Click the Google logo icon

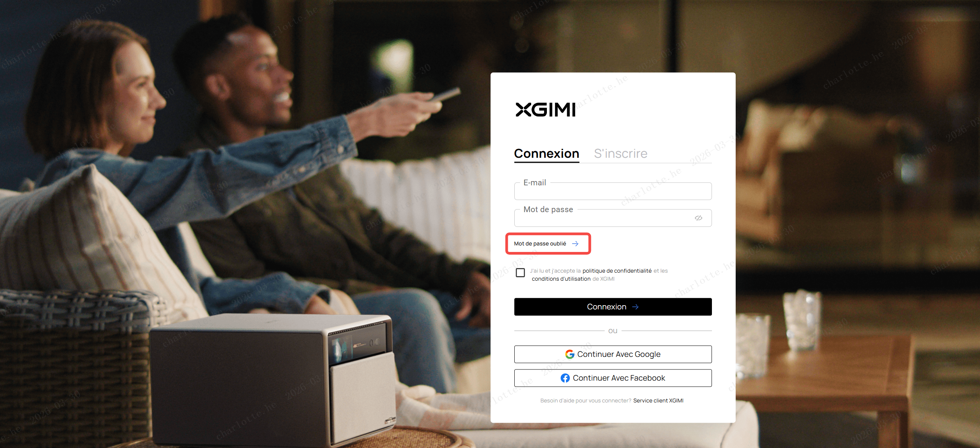click(x=570, y=354)
